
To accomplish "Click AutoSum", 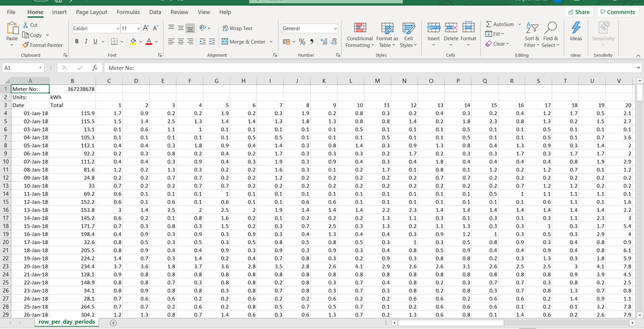I will pyautogui.click(x=499, y=24).
